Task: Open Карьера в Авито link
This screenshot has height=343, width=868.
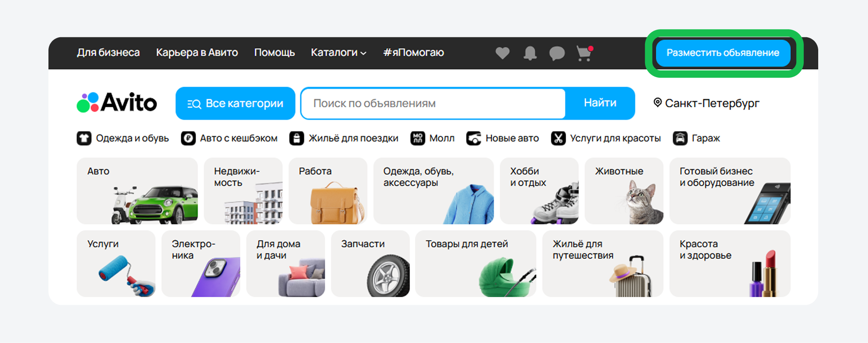Action: click(197, 53)
